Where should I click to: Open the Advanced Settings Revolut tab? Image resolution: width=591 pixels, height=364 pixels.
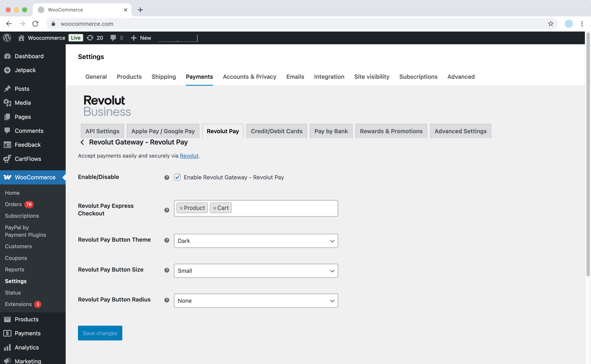point(460,131)
